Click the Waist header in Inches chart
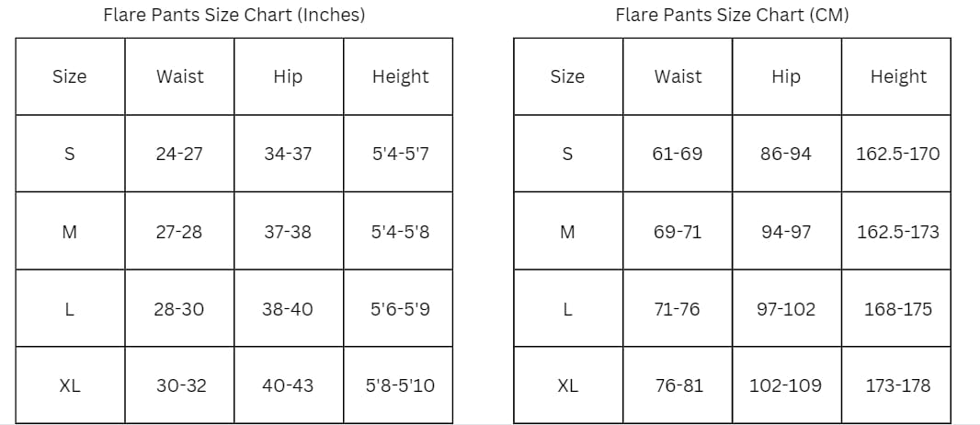 point(180,76)
